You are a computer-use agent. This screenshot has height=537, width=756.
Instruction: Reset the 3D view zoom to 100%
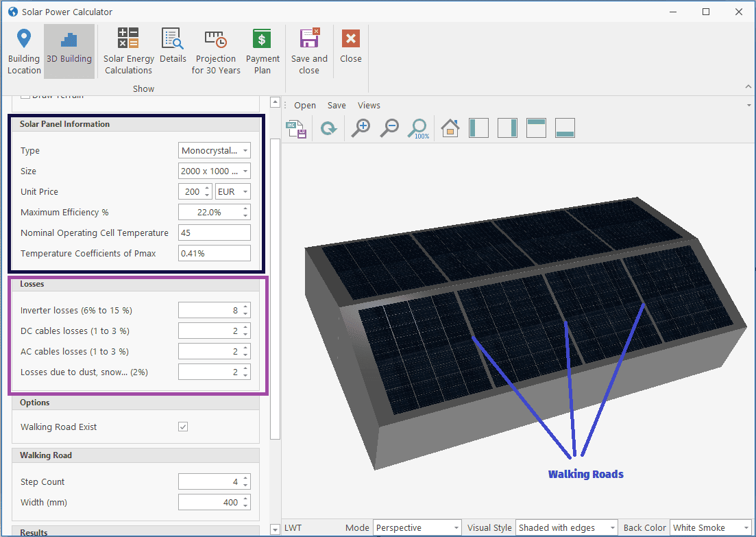[x=417, y=128]
